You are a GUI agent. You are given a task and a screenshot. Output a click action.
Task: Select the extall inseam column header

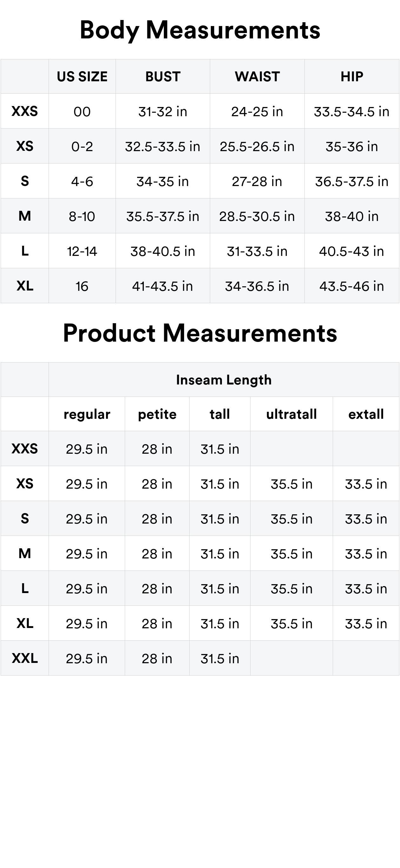pyautogui.click(x=366, y=414)
